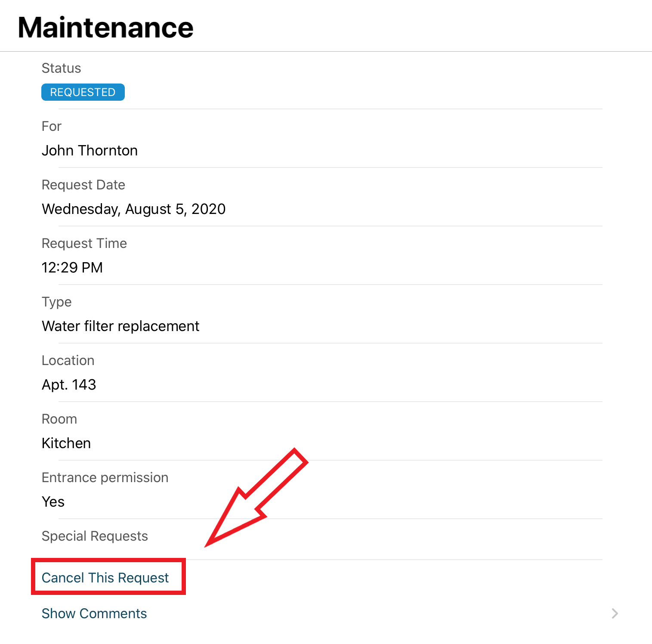Select the Yes entrance permission value

tap(53, 502)
